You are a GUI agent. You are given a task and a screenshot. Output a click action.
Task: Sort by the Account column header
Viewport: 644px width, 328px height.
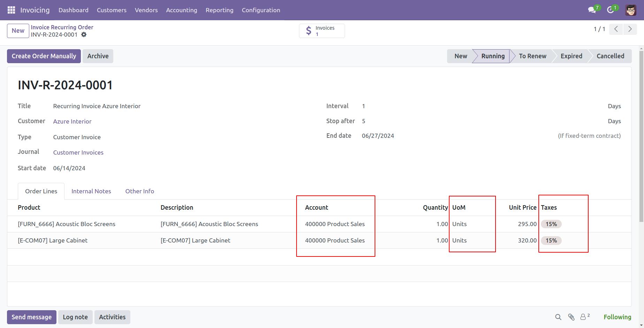317,208
